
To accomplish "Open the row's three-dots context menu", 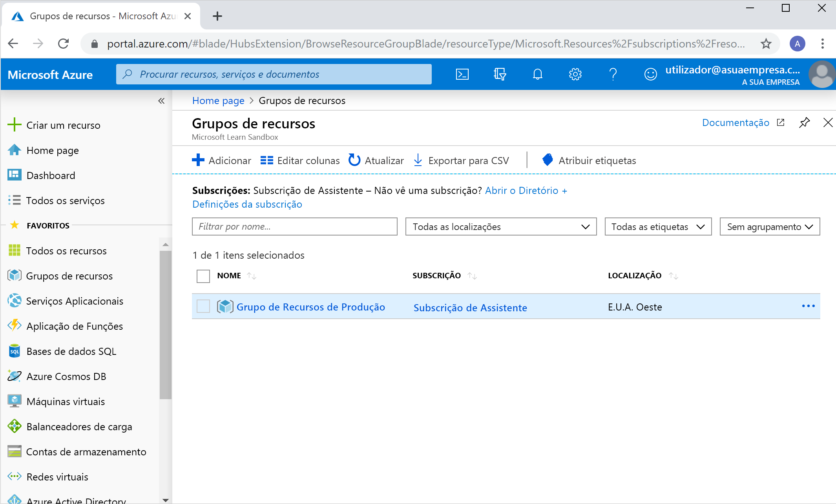I will click(809, 306).
